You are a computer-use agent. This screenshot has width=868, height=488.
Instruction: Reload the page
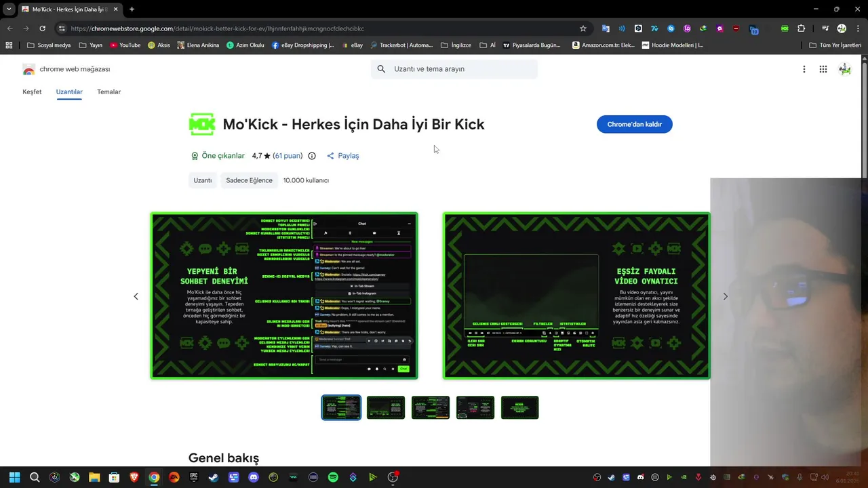42,28
